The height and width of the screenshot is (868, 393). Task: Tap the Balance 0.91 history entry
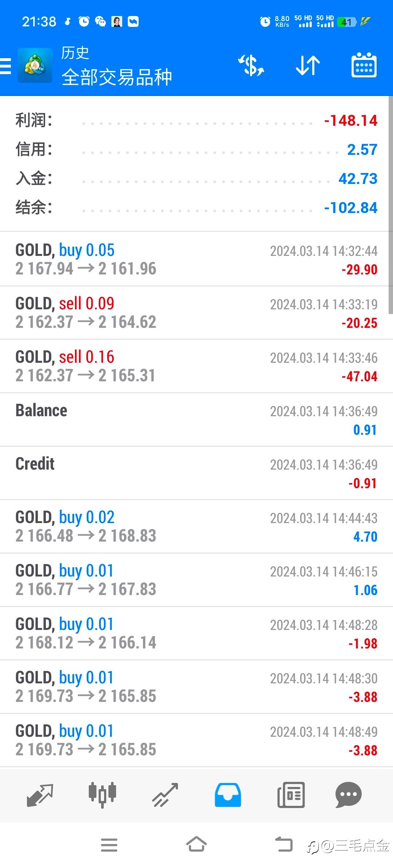pyautogui.click(x=196, y=419)
